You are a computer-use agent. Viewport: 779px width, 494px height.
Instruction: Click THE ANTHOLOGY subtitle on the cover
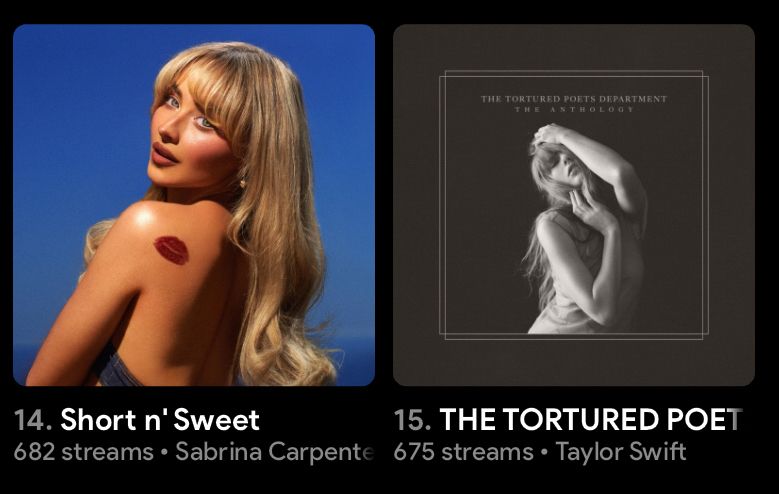[574, 109]
